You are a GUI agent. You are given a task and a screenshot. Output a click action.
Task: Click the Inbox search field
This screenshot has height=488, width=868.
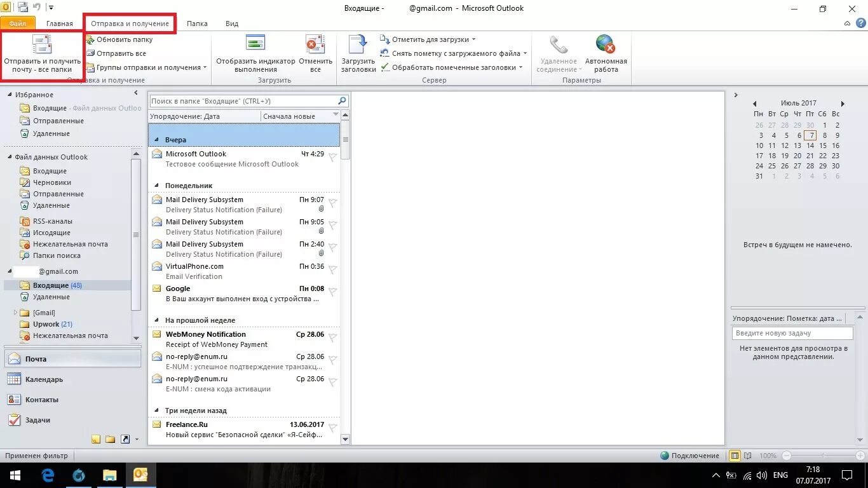point(243,101)
